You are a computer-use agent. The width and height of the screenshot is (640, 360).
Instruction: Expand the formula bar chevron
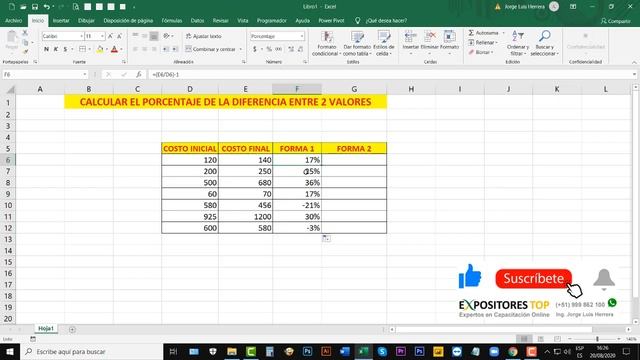pyautogui.click(x=634, y=75)
